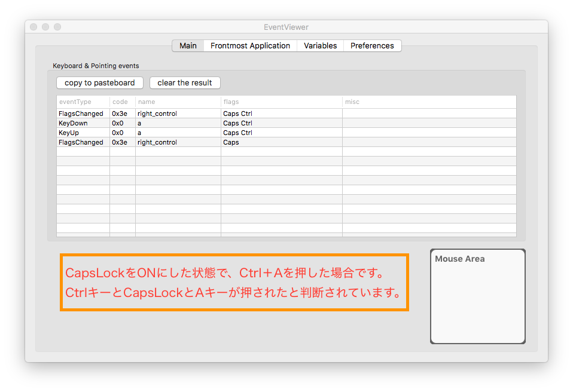Select the Variables tab

pyautogui.click(x=320, y=45)
